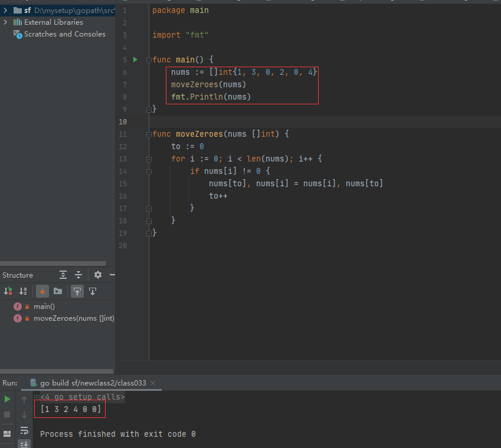This screenshot has width=501, height=448.
Task: Restore layout icon in Run panel
Action: coord(7,434)
